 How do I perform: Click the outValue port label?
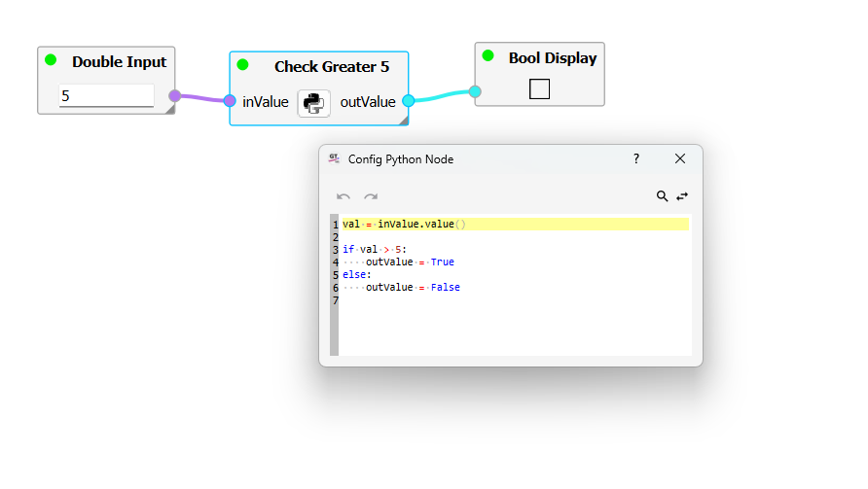click(368, 102)
